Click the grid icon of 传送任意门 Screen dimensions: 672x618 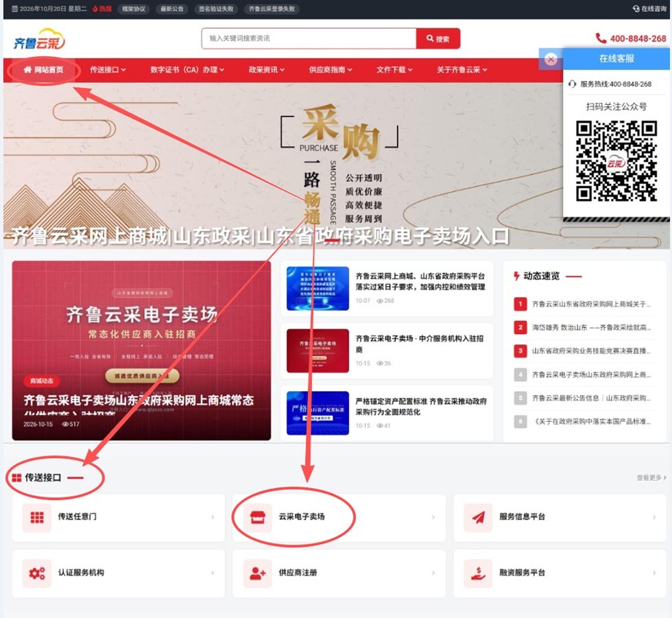pyautogui.click(x=37, y=517)
